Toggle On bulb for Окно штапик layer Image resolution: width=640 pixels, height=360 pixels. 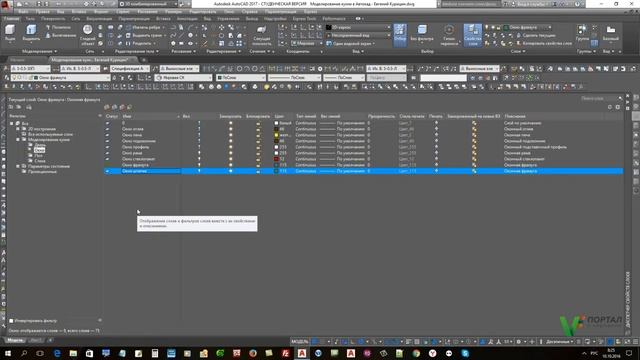coord(200,171)
